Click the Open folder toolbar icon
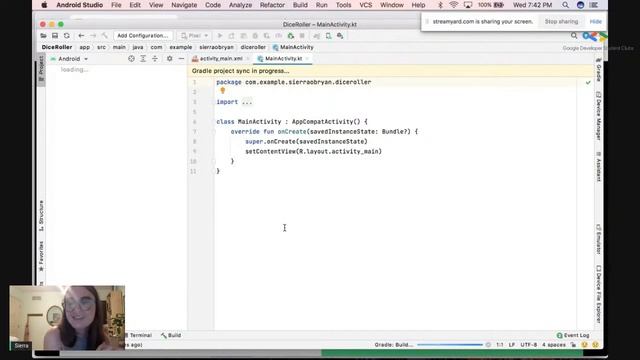This screenshot has height=360, width=640. [43, 36]
